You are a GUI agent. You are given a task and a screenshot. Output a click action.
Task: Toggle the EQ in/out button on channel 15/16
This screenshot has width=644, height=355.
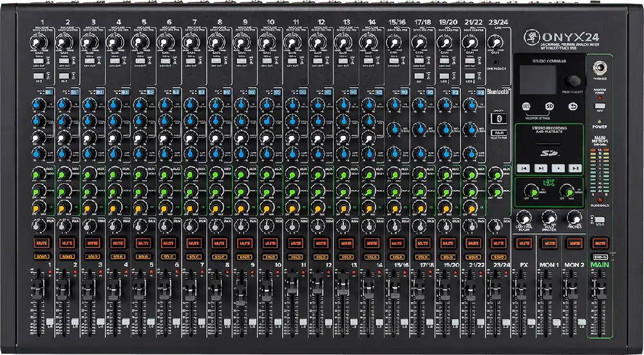pyautogui.click(x=404, y=92)
